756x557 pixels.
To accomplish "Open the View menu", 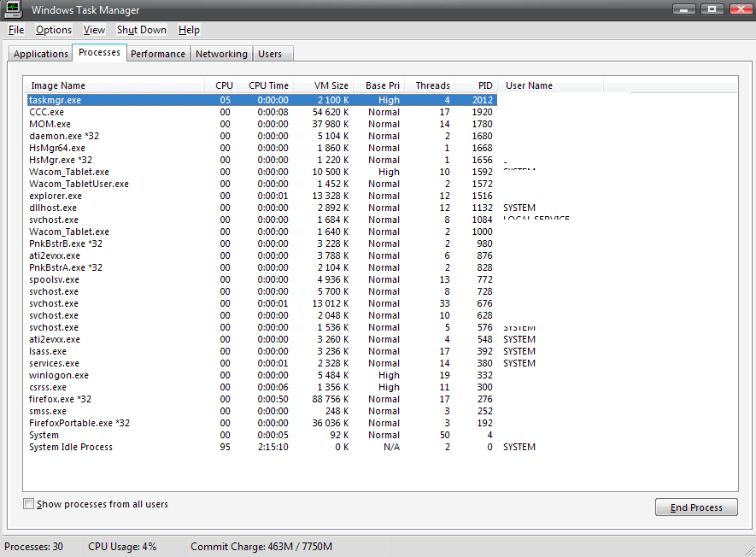I will [94, 30].
